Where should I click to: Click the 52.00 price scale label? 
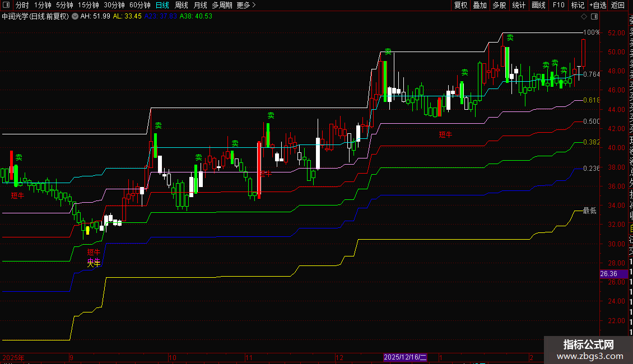[616, 32]
